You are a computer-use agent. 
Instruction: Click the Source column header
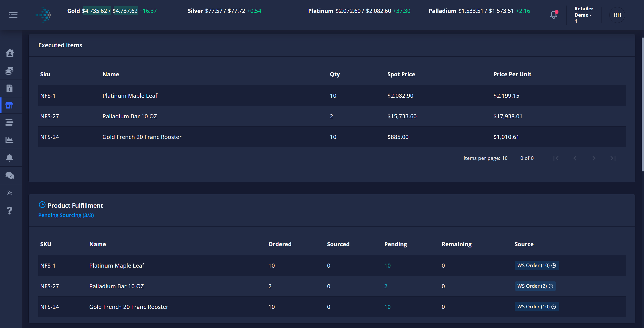point(524,244)
